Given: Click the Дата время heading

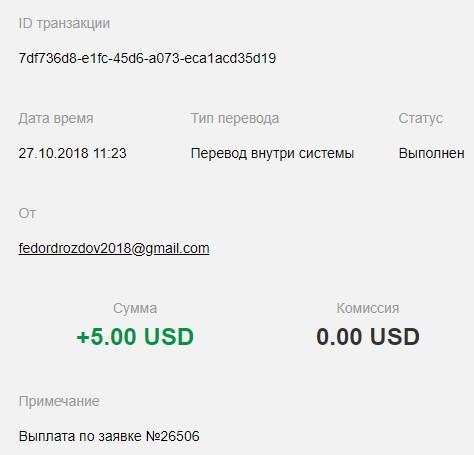Looking at the screenshot, I should click(56, 118).
